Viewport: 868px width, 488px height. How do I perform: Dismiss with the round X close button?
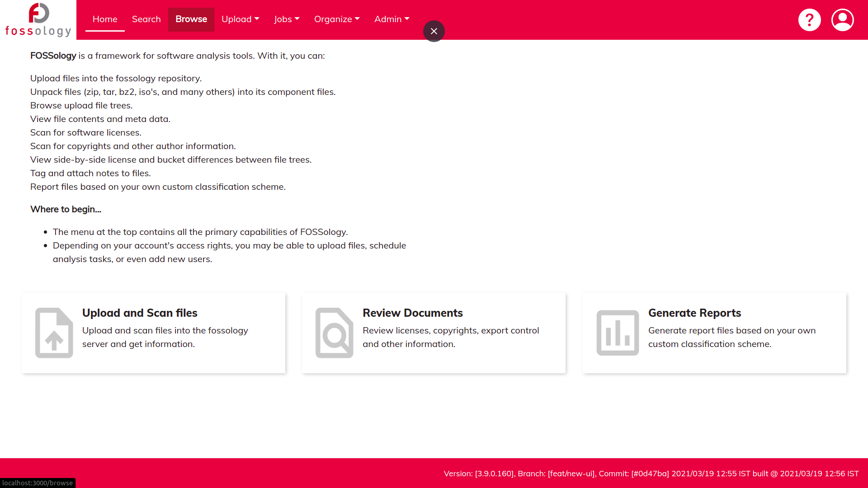click(434, 31)
